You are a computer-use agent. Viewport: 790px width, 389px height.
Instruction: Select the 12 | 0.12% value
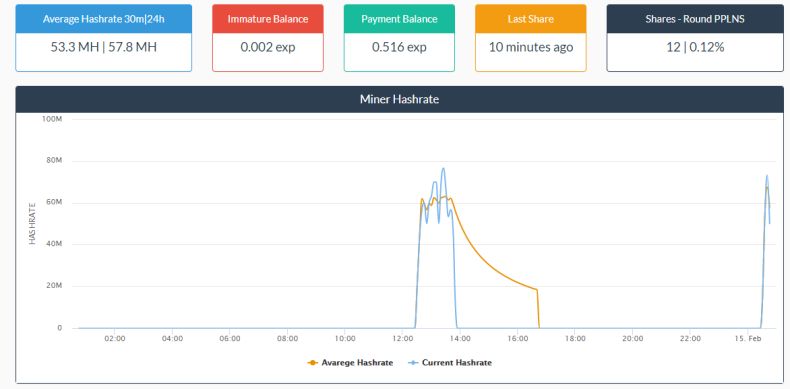695,47
